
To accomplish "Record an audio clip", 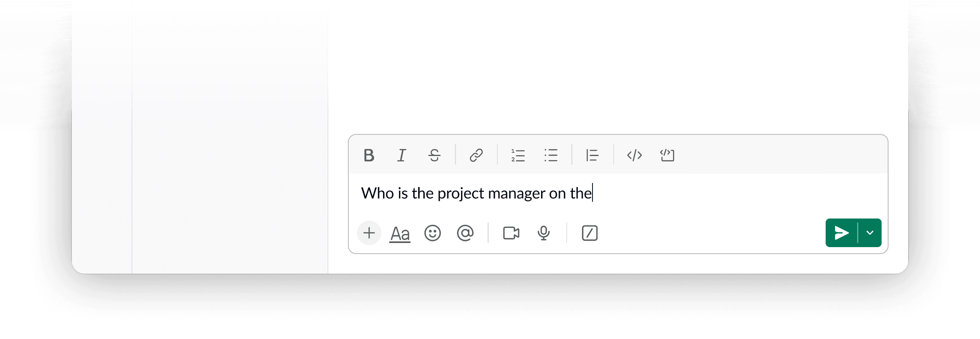I will coord(543,233).
